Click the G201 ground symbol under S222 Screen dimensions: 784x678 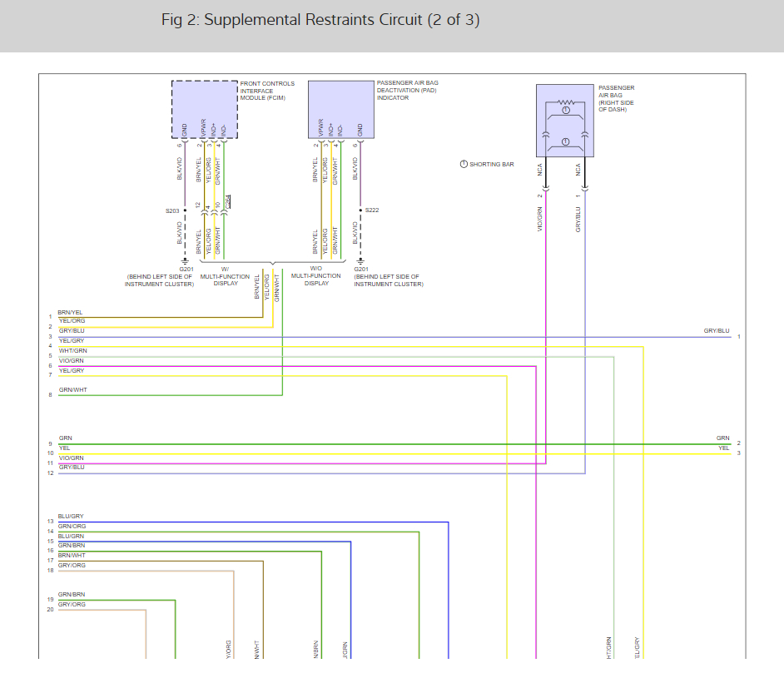pos(360,261)
